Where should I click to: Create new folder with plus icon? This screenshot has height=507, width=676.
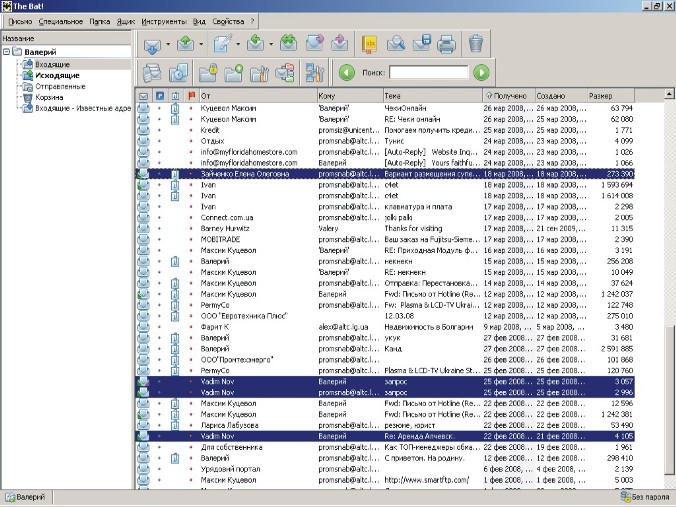click(233, 73)
